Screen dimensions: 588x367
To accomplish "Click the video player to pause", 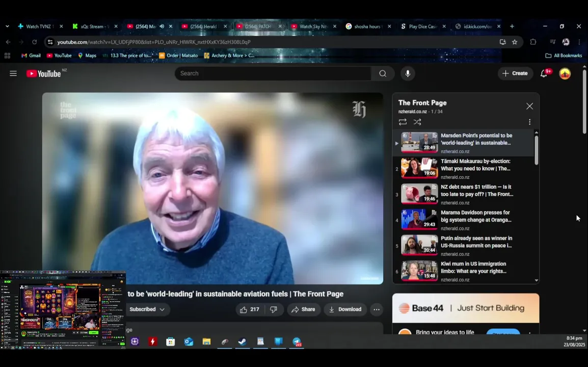I will click(212, 188).
